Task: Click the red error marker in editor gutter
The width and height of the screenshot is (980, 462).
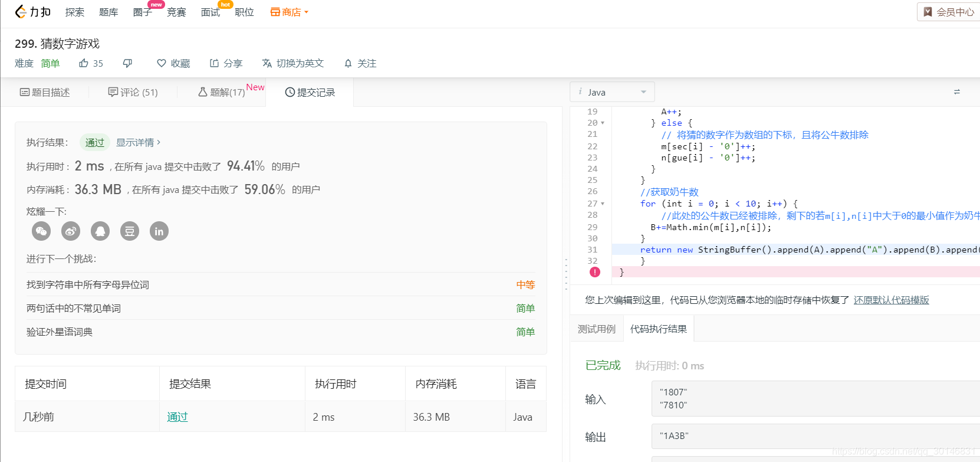Action: point(595,272)
